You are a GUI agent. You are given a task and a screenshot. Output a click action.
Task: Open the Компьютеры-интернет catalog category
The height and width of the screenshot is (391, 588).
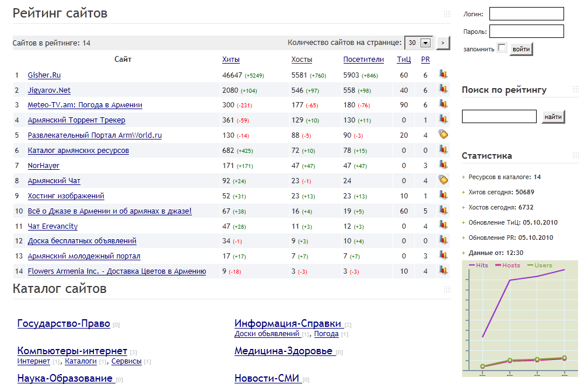[72, 351]
